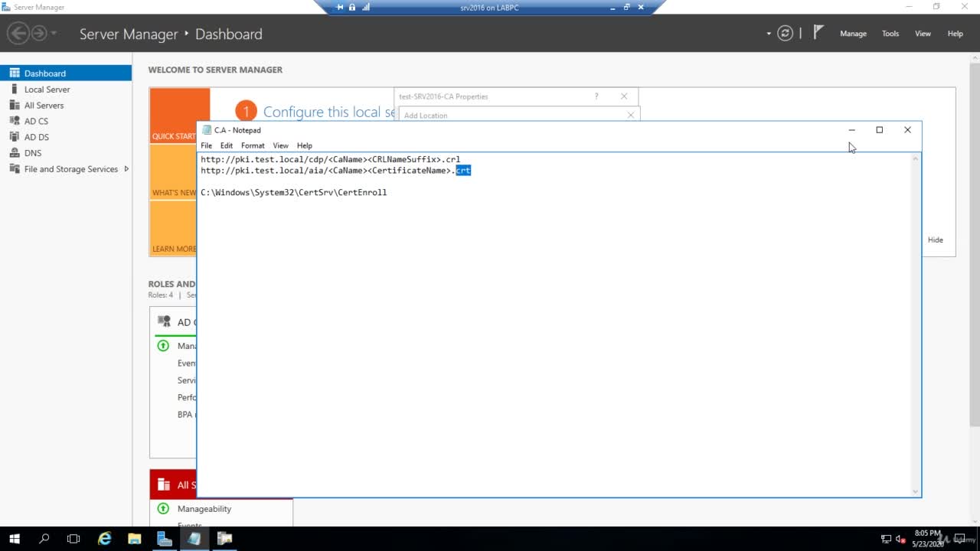Click the Notepad scrollbar down arrow
Screen dimensions: 980x551
(915, 491)
